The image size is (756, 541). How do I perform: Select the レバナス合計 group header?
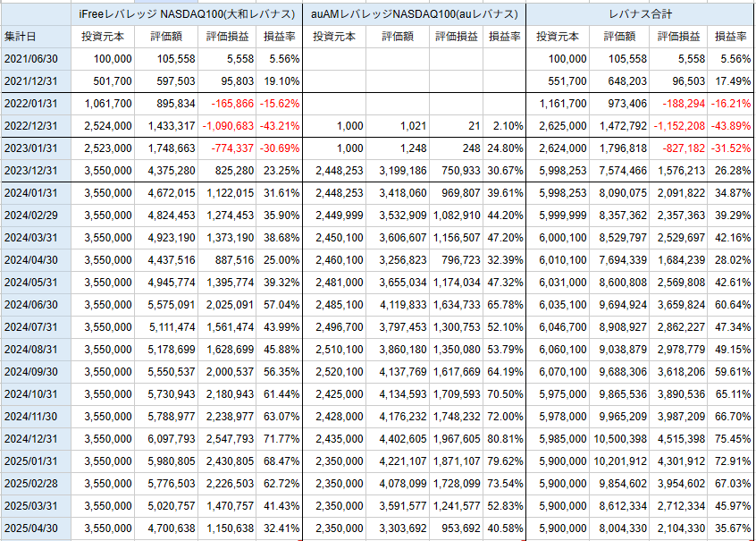(639, 14)
